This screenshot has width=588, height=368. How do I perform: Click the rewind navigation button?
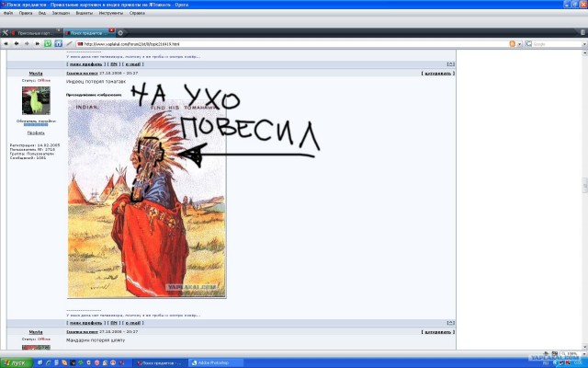6,44
